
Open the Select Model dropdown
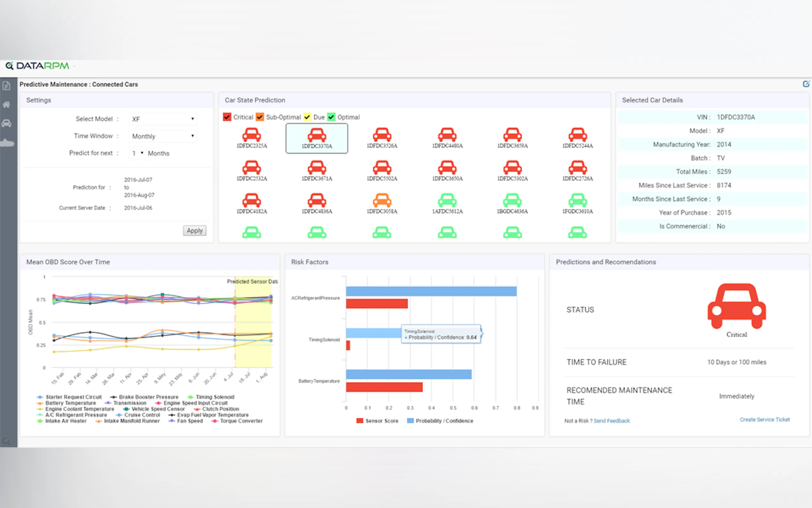click(162, 119)
